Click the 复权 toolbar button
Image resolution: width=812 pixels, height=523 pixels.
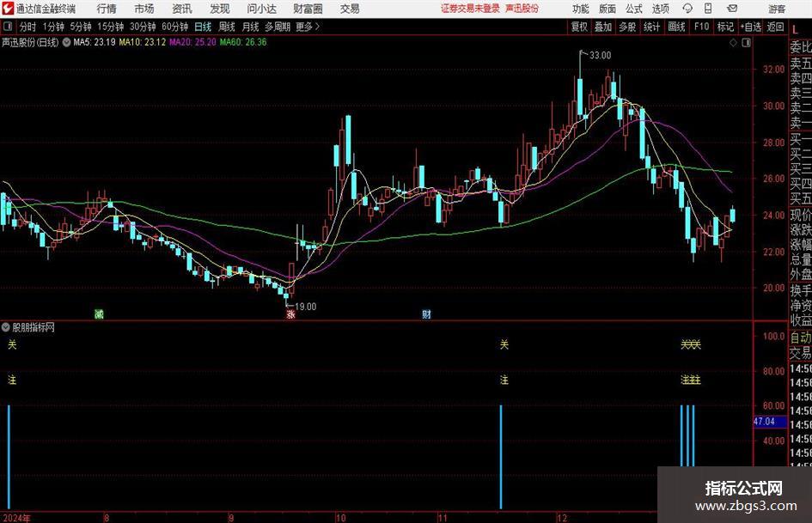579,27
